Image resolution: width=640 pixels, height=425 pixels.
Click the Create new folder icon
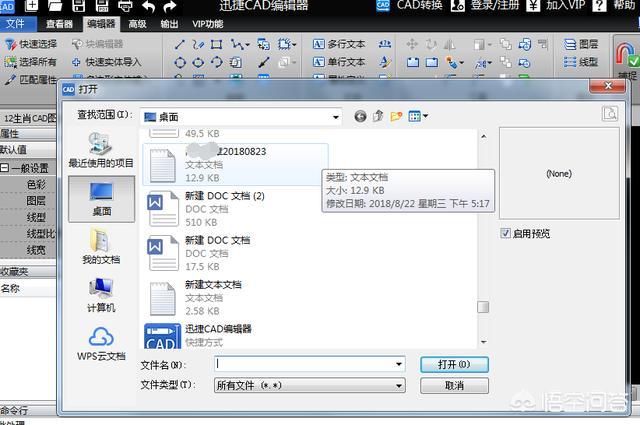point(396,116)
